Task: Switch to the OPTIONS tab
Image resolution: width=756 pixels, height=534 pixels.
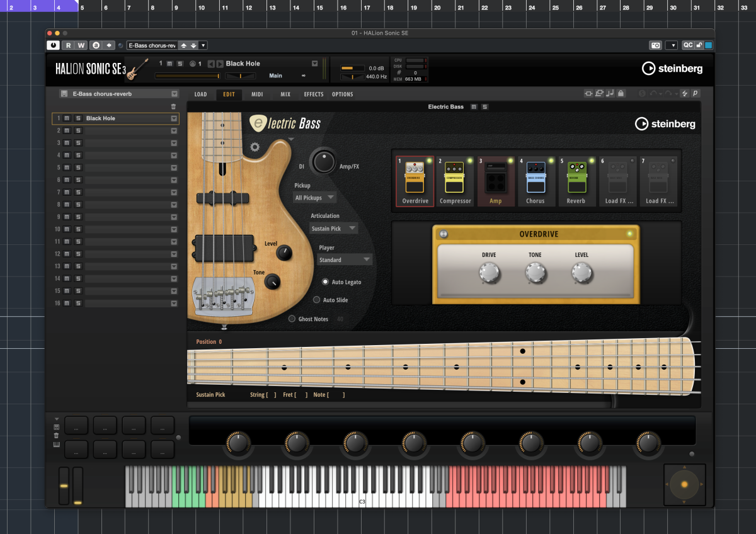Action: [343, 94]
